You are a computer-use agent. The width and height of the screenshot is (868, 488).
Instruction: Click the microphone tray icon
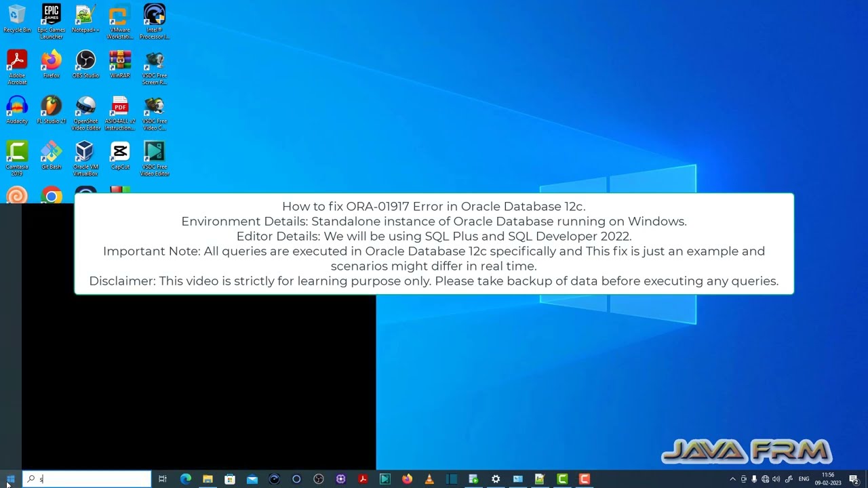[754, 479]
